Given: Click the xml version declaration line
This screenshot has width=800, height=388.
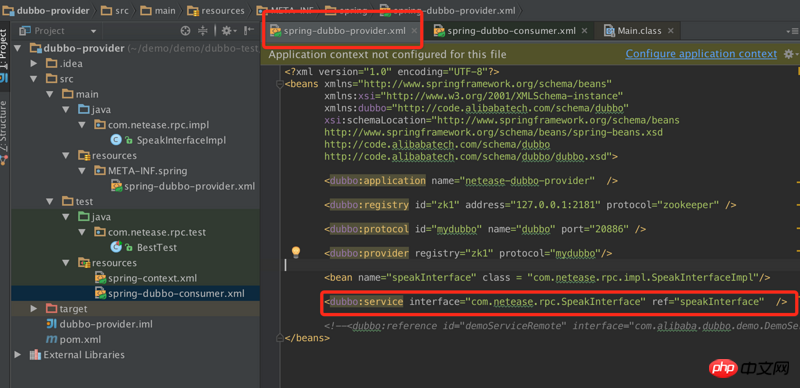Looking at the screenshot, I should click(x=391, y=71).
